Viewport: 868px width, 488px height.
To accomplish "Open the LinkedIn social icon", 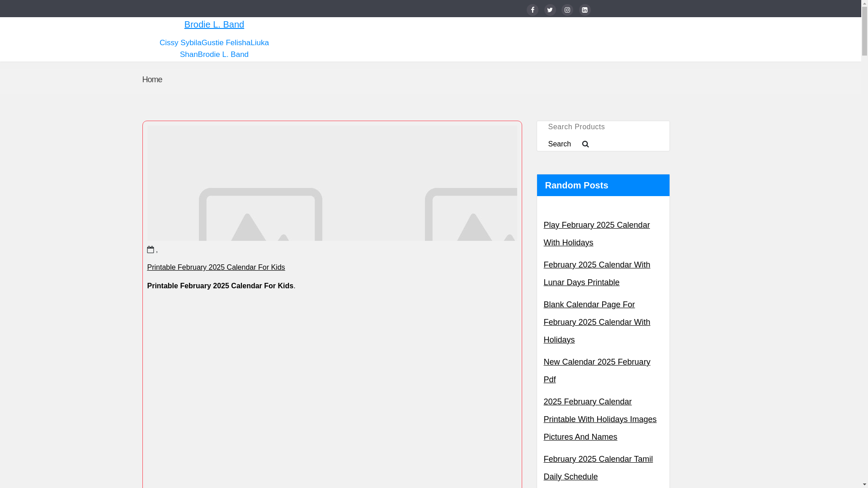I will [585, 10].
